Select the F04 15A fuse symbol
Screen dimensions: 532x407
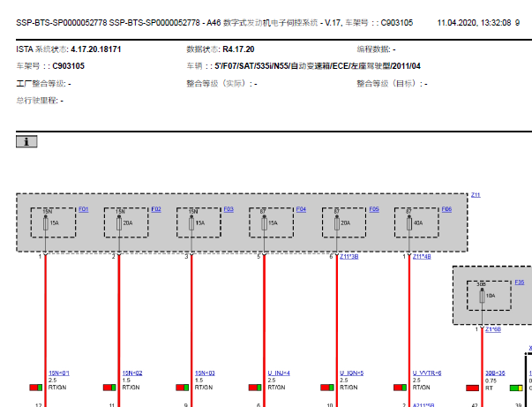264,224
